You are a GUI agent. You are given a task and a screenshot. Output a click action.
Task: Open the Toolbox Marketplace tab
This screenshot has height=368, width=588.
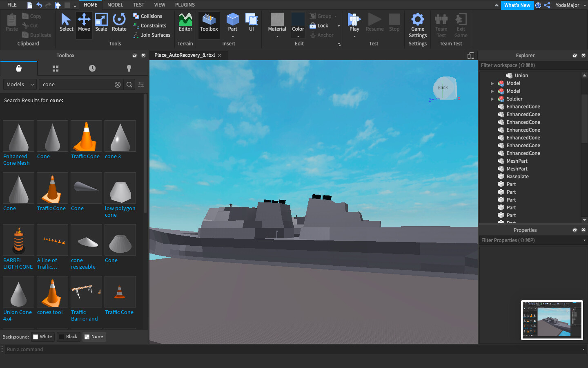tap(19, 68)
